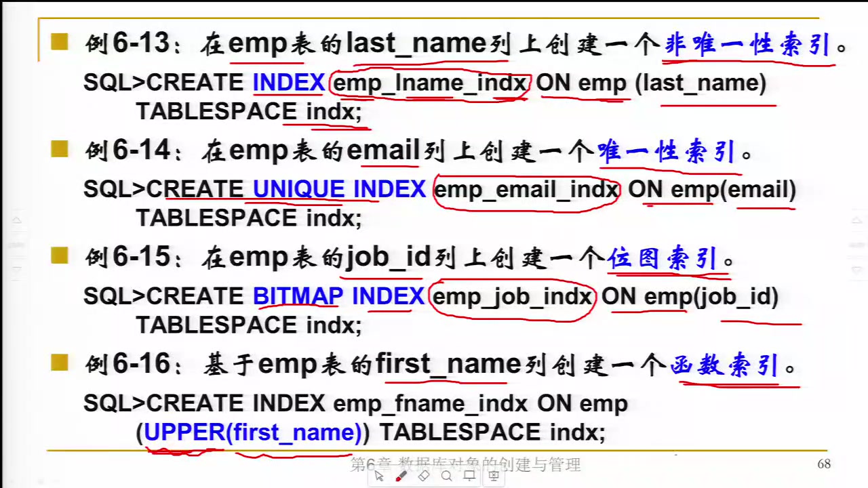
Task: Click (last_name) in the 6-13 statement
Action: click(x=701, y=83)
